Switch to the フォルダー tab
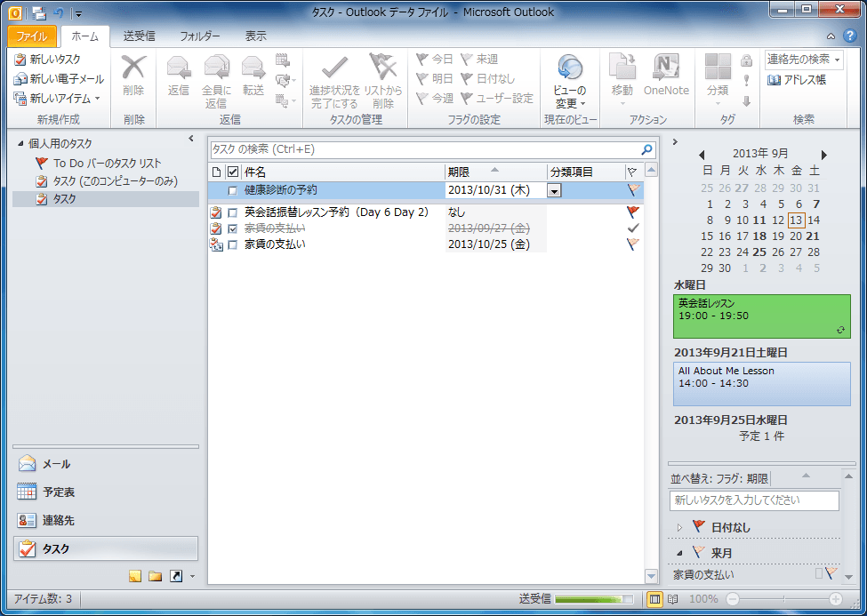 pos(200,36)
